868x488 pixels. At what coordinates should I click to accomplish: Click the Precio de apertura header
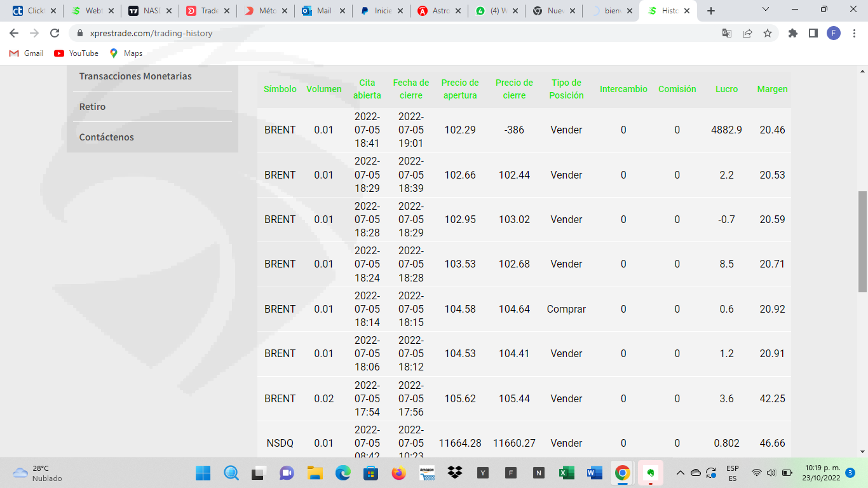pos(460,89)
